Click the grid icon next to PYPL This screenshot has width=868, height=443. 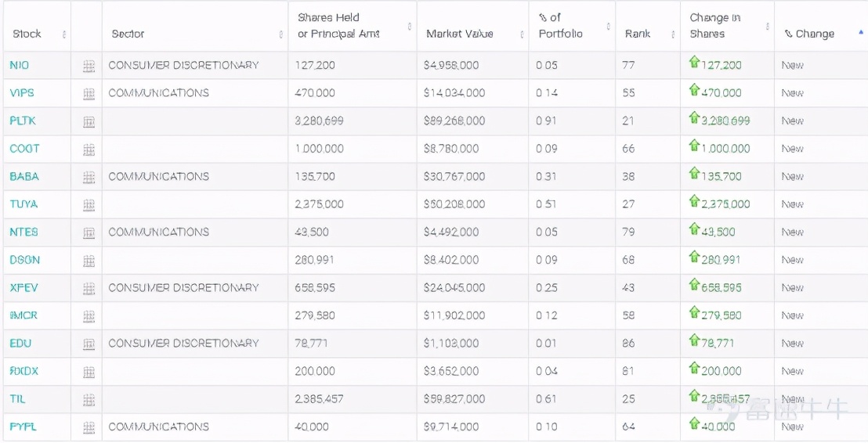[x=89, y=428]
